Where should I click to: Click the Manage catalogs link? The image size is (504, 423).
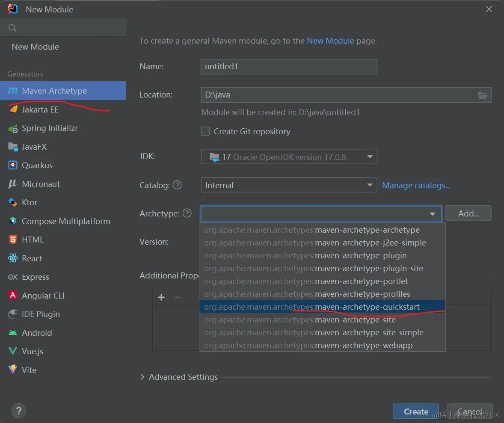point(416,185)
